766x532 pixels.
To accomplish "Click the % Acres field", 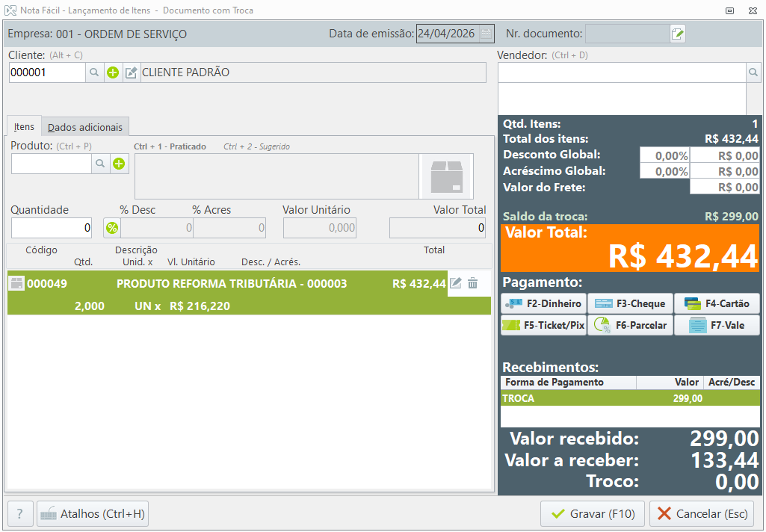I will (x=229, y=228).
